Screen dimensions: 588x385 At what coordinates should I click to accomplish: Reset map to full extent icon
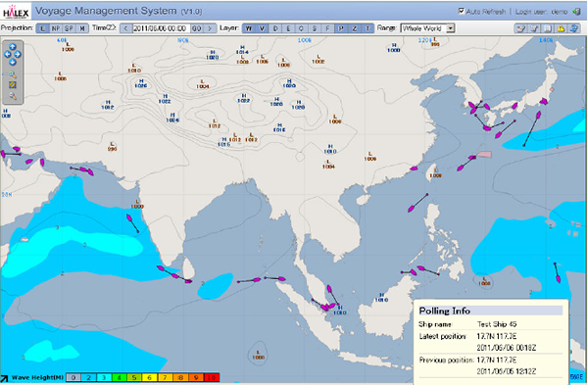click(x=13, y=85)
